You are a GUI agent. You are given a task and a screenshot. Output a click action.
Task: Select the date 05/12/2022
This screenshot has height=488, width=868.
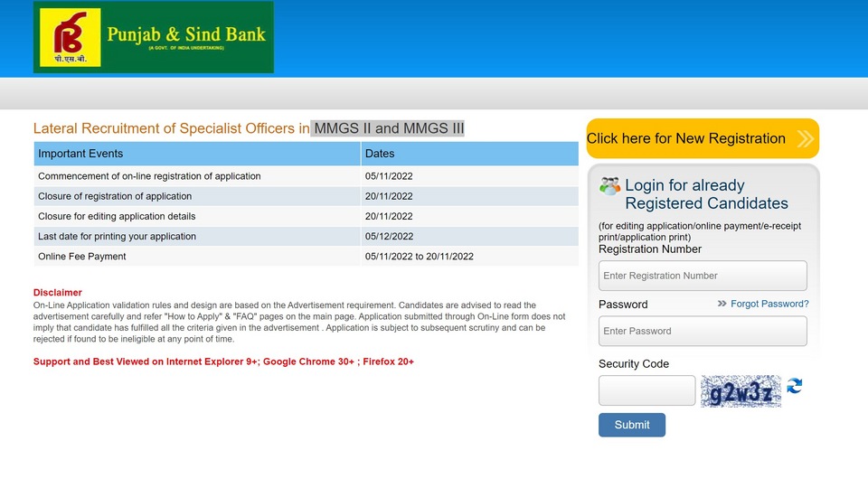tap(389, 236)
